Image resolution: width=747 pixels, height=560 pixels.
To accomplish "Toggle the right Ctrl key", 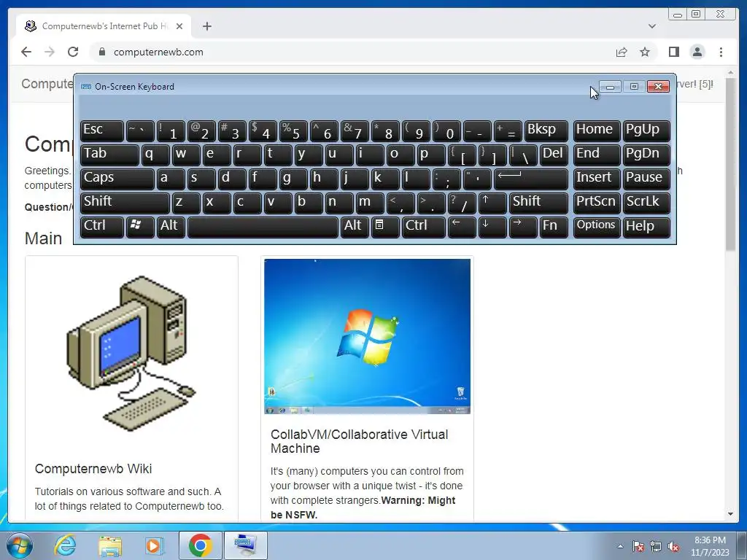I will pyautogui.click(x=424, y=227).
